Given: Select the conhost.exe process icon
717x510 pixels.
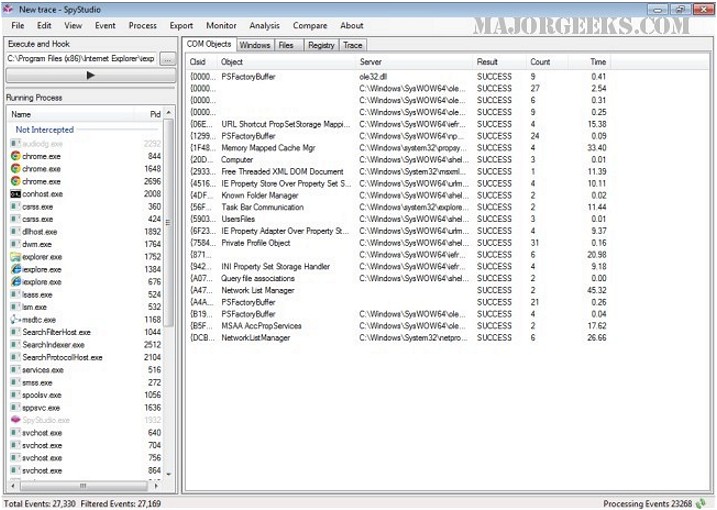Looking at the screenshot, I should click(15, 194).
